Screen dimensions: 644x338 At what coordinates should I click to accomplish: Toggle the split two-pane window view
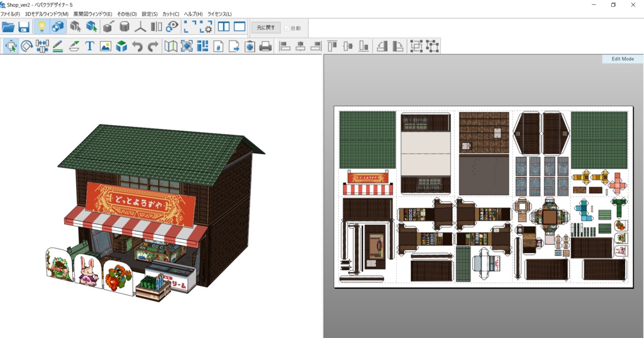(223, 27)
